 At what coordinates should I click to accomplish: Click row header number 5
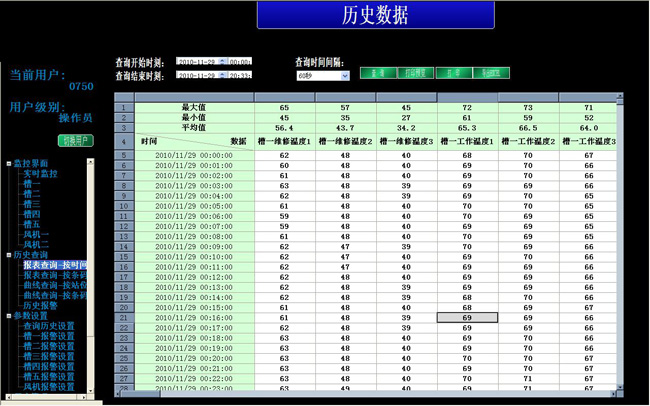pos(124,156)
